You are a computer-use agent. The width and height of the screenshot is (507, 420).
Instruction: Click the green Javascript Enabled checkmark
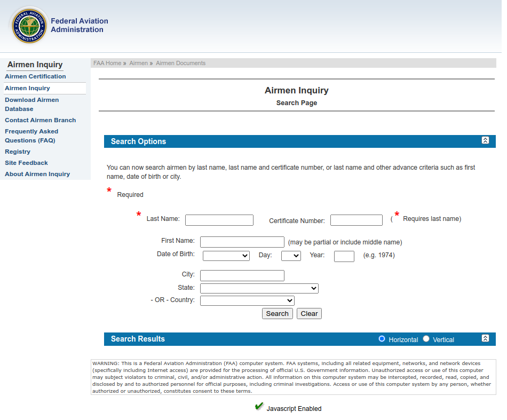coord(259,407)
